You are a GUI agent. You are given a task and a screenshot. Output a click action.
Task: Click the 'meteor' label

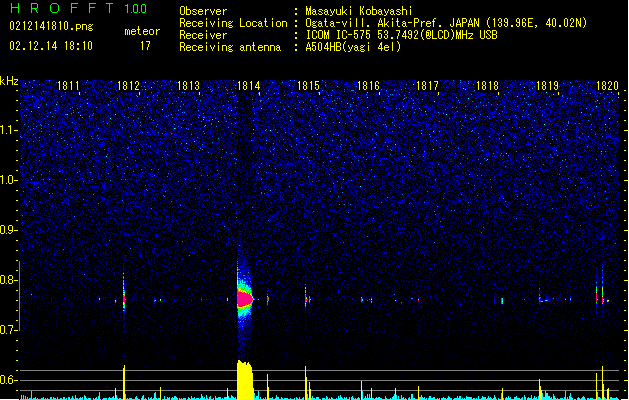(x=142, y=31)
